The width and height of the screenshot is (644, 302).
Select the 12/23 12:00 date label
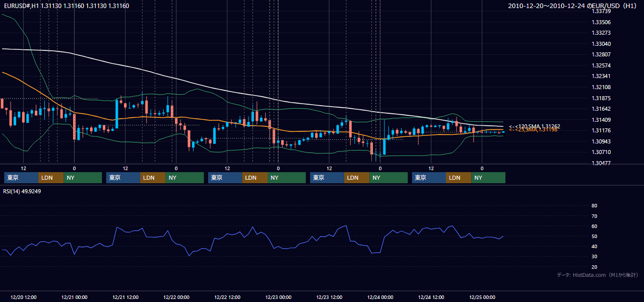coord(329,297)
